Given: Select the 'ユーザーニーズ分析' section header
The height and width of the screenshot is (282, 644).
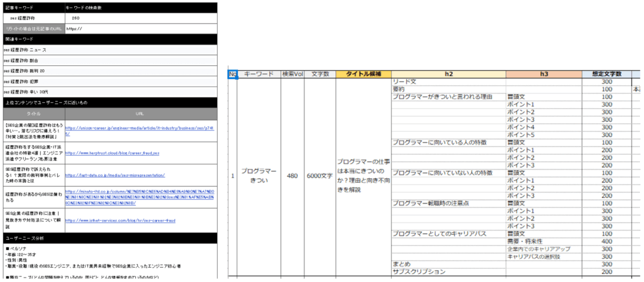Looking at the screenshot, I should 109,238.
